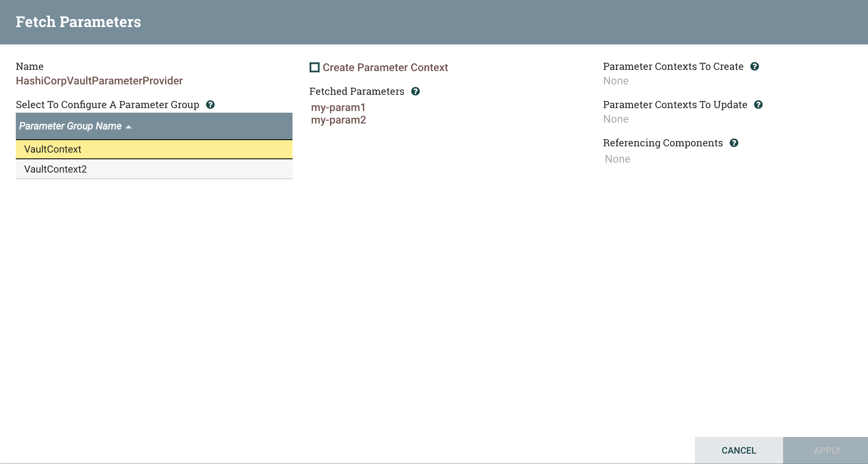Screen dimensions: 868x464
Task: Click the Fetched Parameters help icon
Action: pyautogui.click(x=415, y=91)
